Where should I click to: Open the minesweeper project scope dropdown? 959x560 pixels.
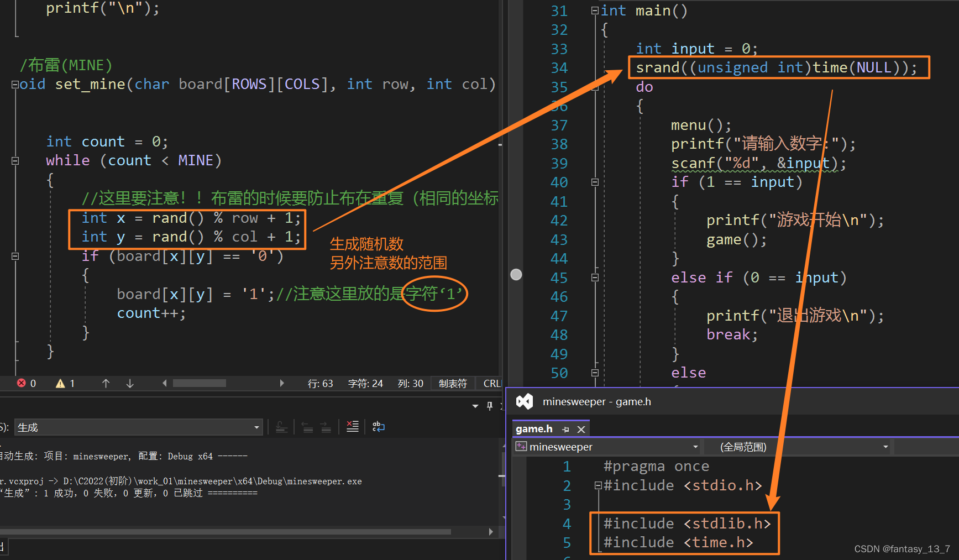coord(607,447)
